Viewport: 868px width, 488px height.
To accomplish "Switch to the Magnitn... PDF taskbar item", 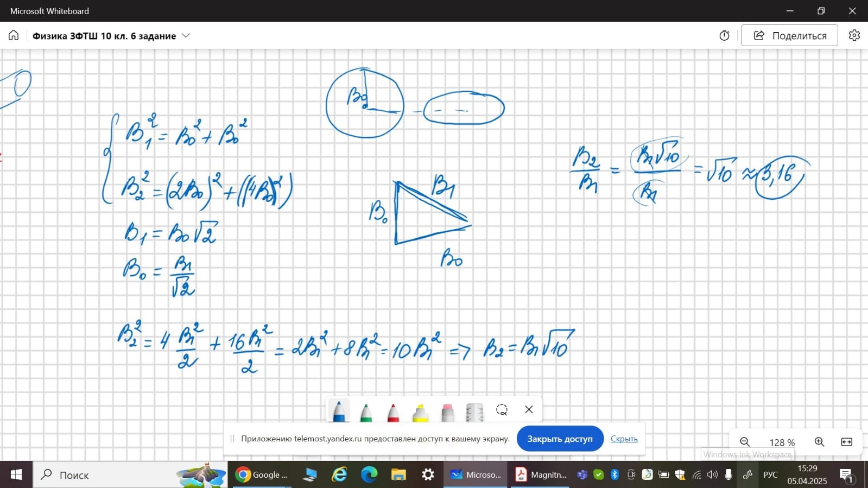I will point(540,474).
